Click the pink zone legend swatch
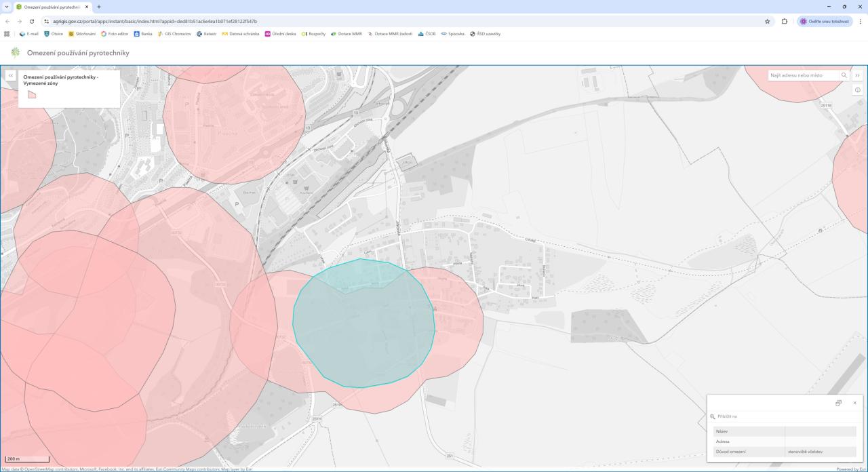 point(31,94)
